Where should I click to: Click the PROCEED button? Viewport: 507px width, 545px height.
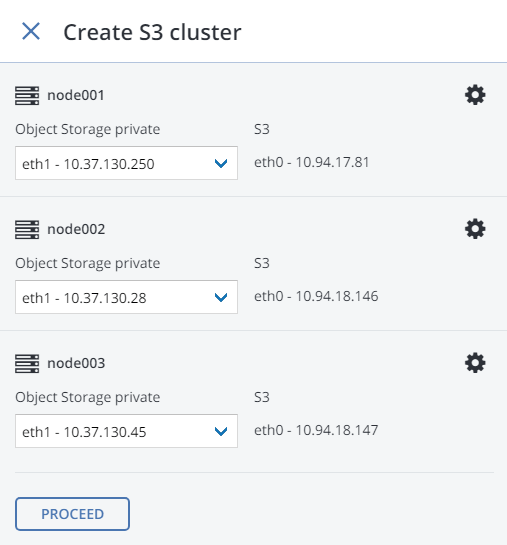pyautogui.click(x=72, y=514)
